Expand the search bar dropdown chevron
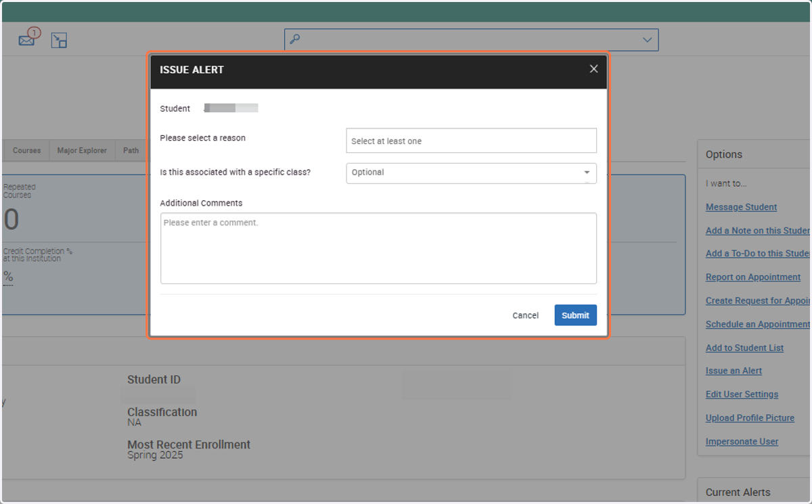The height and width of the screenshot is (504, 812). 647,40
